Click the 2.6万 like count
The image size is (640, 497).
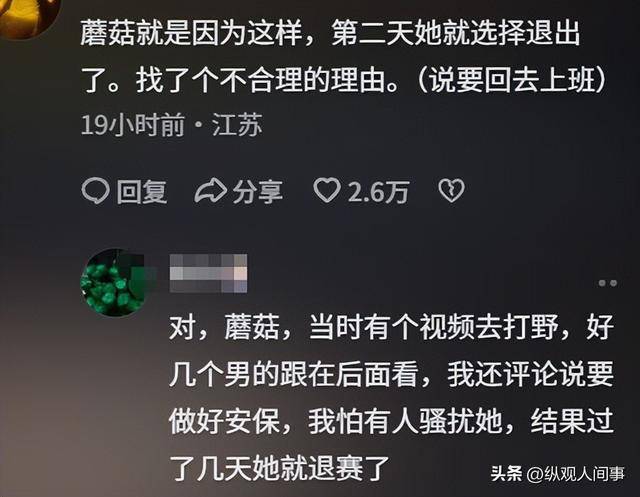click(x=378, y=191)
